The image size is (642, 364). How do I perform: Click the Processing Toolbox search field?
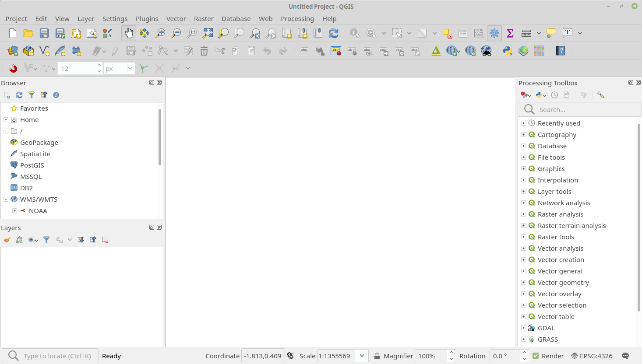coord(580,109)
